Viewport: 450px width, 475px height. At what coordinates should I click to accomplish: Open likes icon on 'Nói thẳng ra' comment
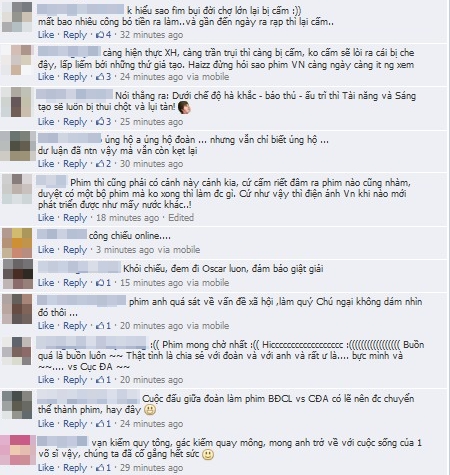(x=100, y=122)
